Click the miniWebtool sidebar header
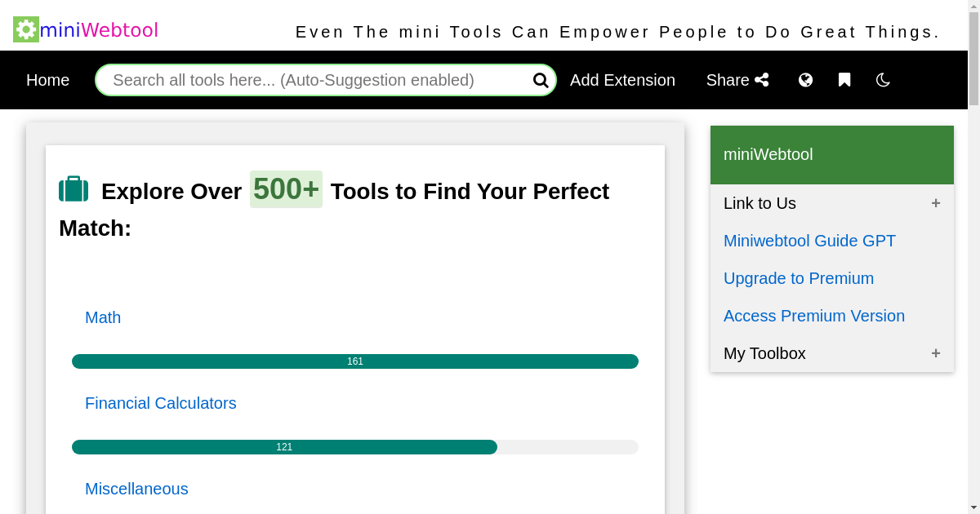 [768, 154]
